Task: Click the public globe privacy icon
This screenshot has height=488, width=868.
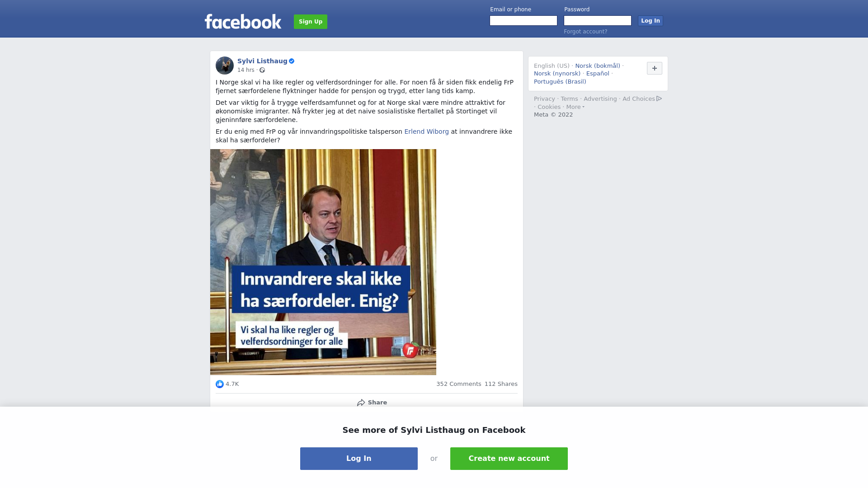Action: pyautogui.click(x=262, y=70)
